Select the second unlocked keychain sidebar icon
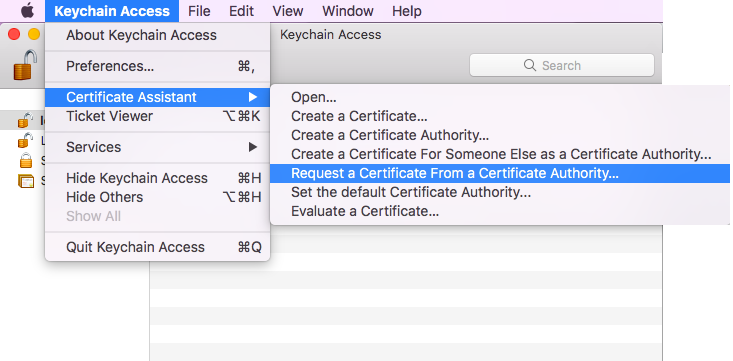 coord(25,140)
